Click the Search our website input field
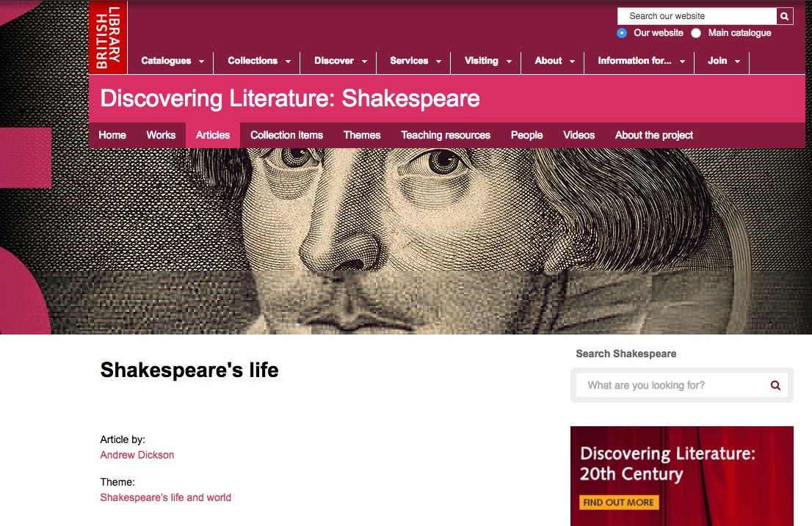 point(697,16)
